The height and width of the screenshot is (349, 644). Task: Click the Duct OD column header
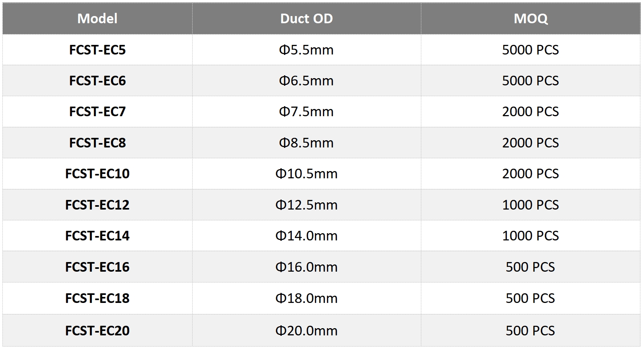point(307,18)
